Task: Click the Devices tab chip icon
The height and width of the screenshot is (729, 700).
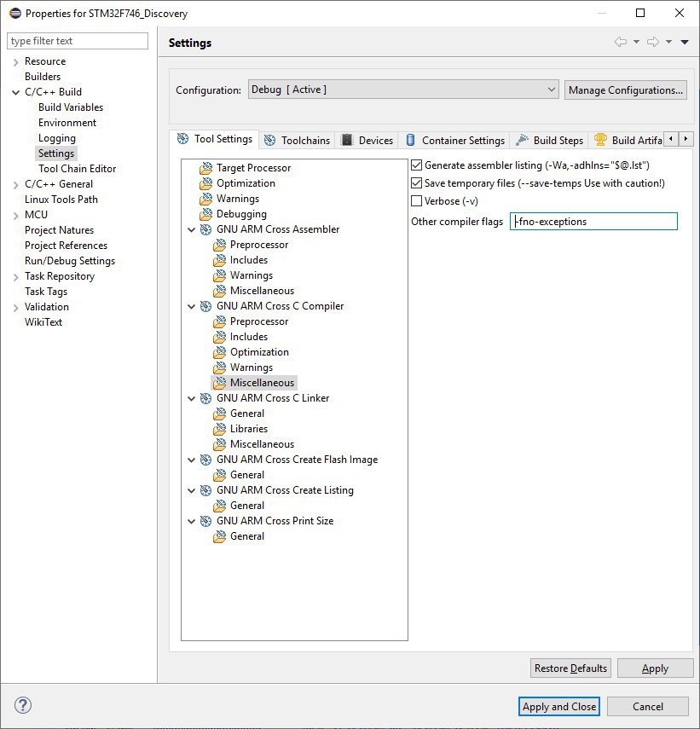Action: pyautogui.click(x=347, y=140)
